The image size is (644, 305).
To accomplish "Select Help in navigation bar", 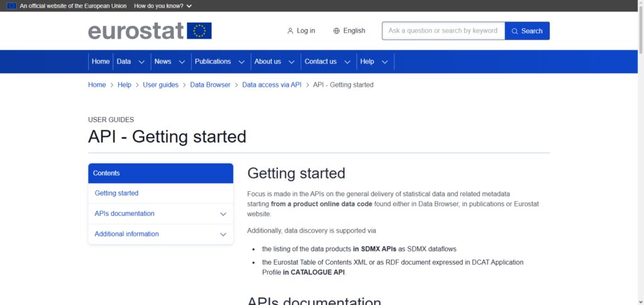I will [367, 62].
